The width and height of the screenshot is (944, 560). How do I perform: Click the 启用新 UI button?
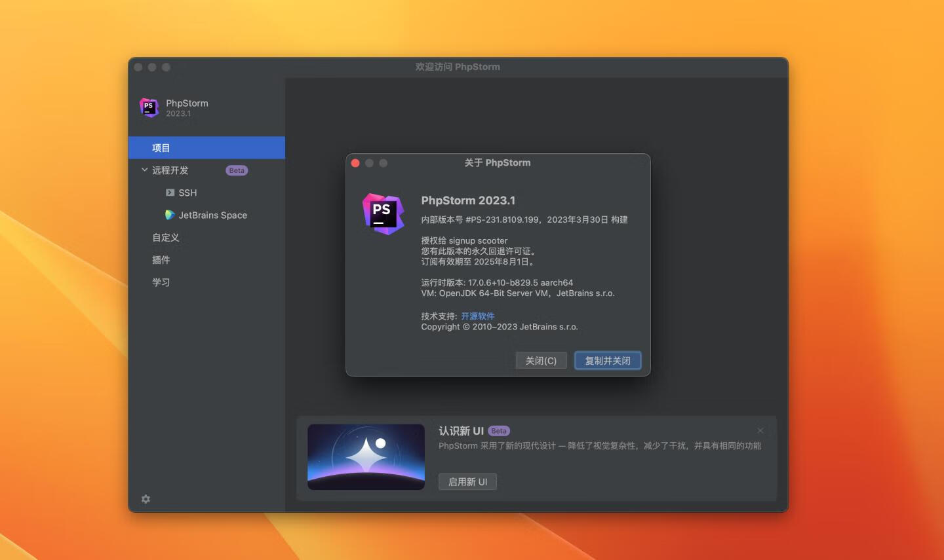(467, 482)
